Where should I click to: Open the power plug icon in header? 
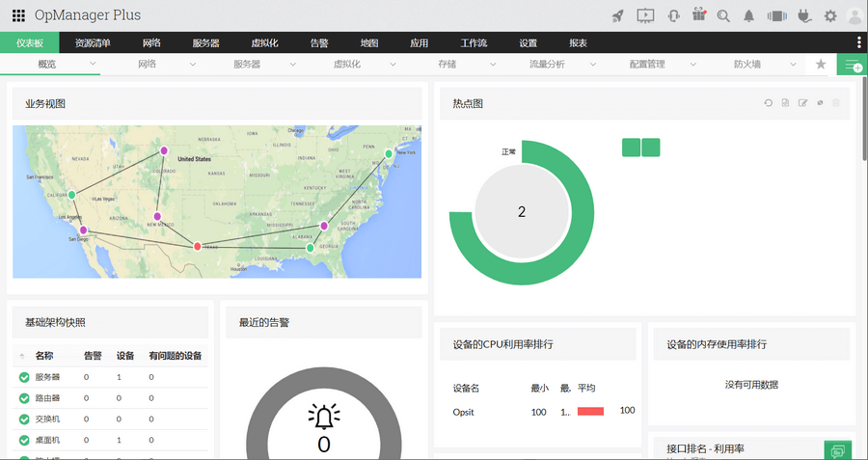(x=803, y=16)
